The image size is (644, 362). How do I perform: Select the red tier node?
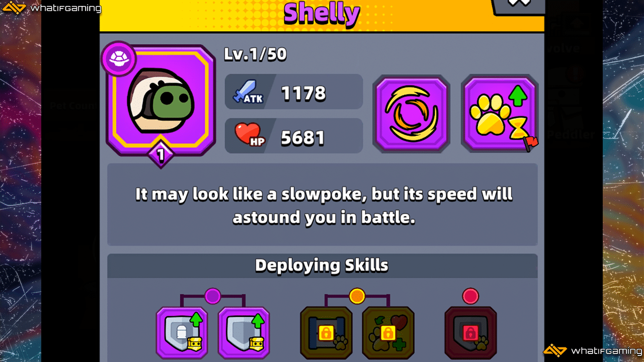[x=471, y=296]
